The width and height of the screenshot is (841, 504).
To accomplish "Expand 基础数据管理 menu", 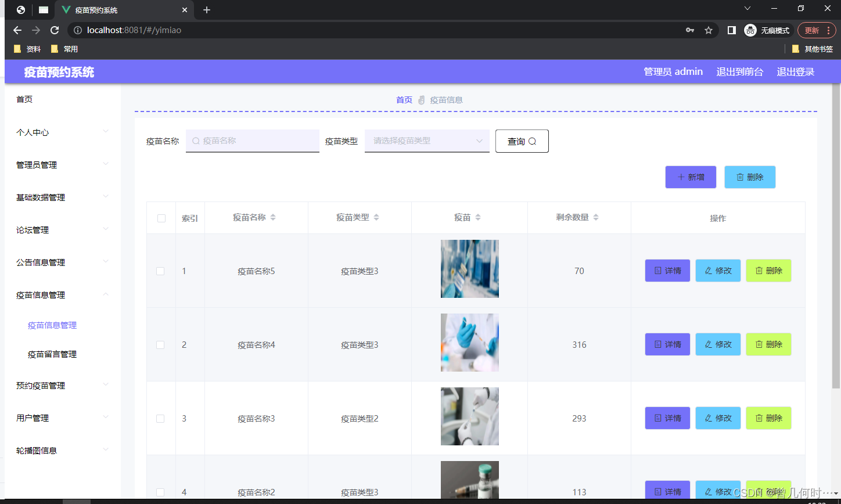I will (x=63, y=197).
